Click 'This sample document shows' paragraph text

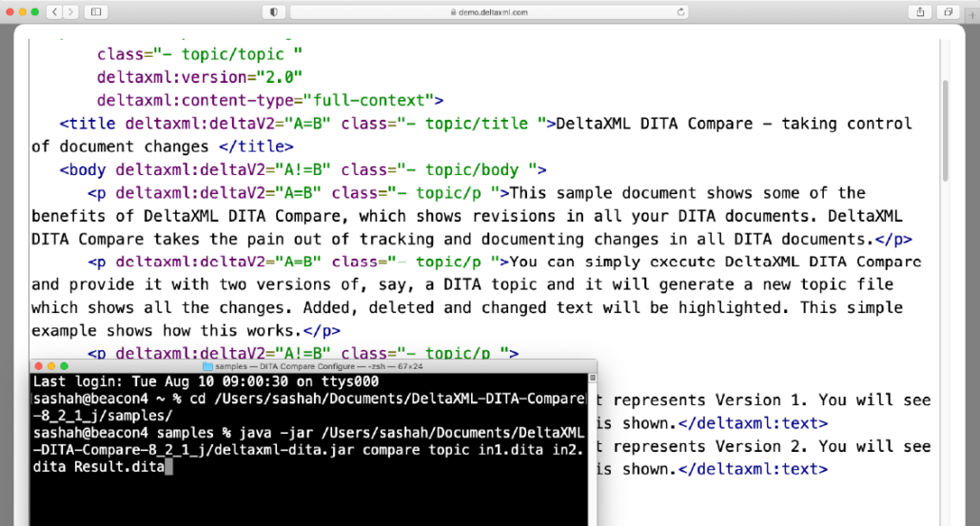coord(631,193)
